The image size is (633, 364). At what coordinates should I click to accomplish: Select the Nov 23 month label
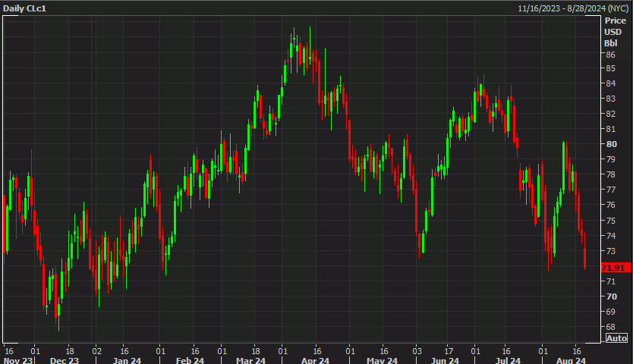tap(18, 360)
